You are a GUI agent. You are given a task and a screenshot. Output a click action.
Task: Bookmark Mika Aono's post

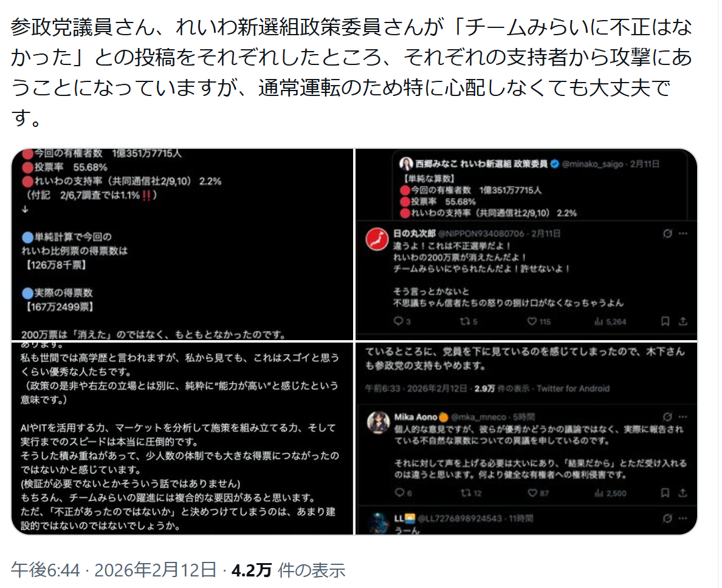(x=665, y=493)
